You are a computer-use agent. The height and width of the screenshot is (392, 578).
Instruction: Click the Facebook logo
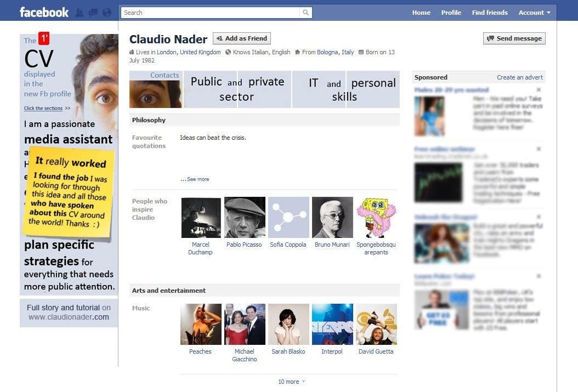click(x=44, y=13)
